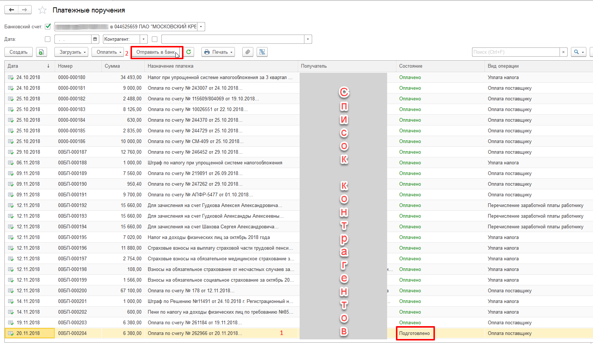
Task: Click the document structure icon after paperclip
Action: (x=262, y=52)
